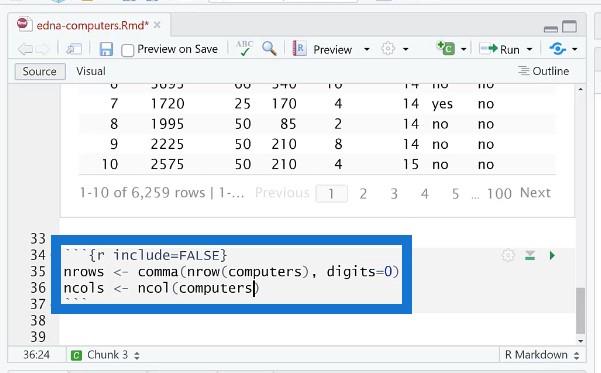Click line number 39 in gutter
Viewport: 601px width, 373px height.
(38, 337)
